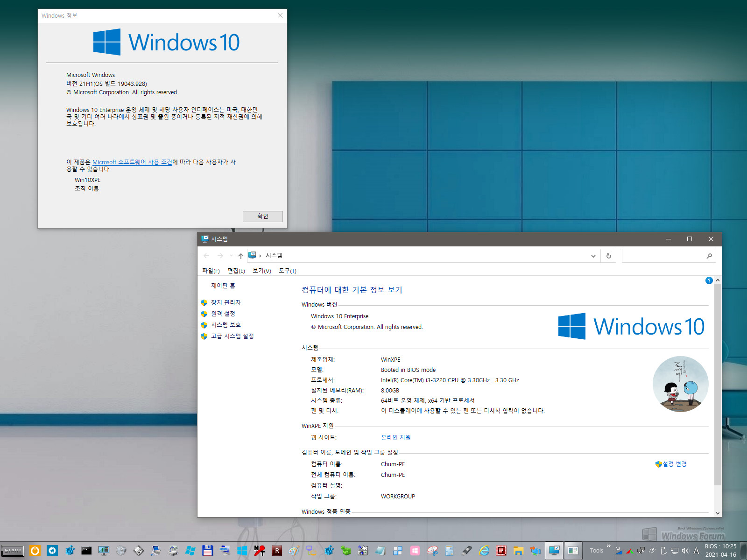The image size is (747, 560).
Task: Click scrollbar up arrow in 시스템 window
Action: point(718,280)
